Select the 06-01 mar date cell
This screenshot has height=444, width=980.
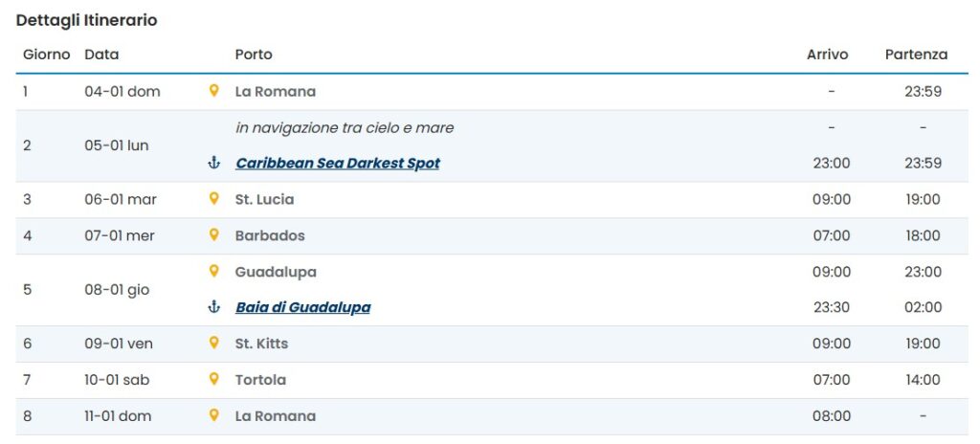pyautogui.click(x=121, y=199)
